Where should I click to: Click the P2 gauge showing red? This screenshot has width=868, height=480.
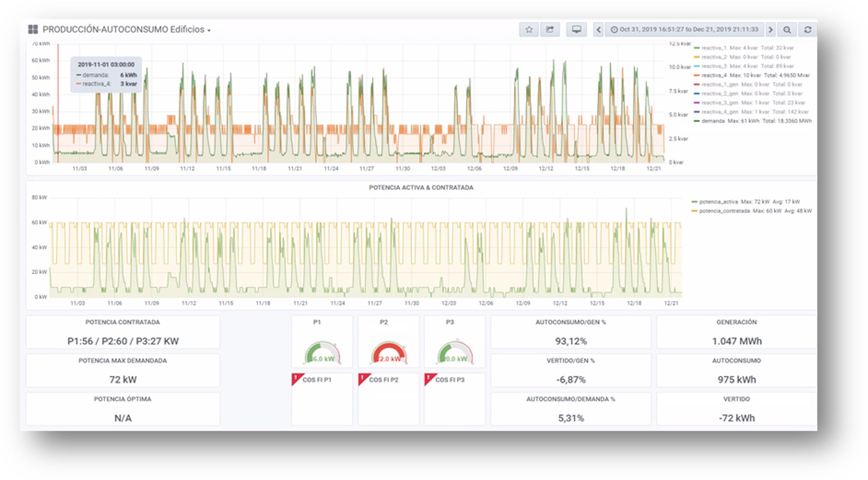[x=388, y=352]
